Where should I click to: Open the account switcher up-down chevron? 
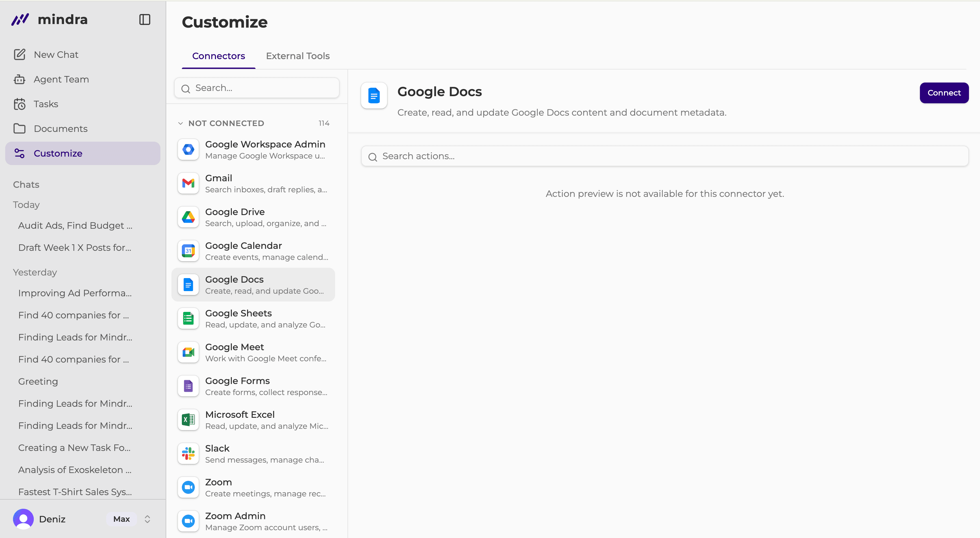tap(147, 519)
